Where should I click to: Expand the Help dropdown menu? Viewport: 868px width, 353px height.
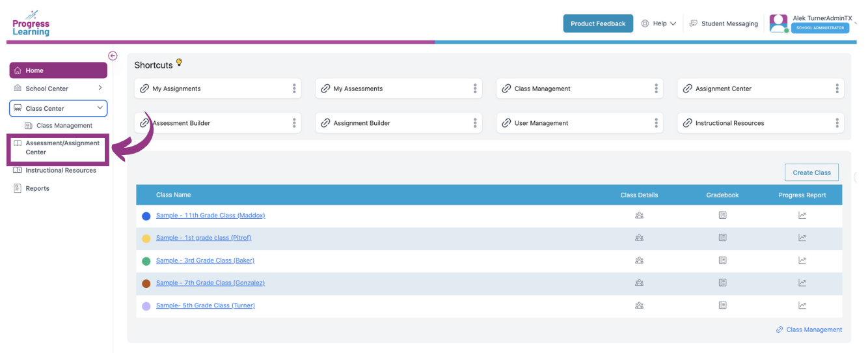(658, 23)
